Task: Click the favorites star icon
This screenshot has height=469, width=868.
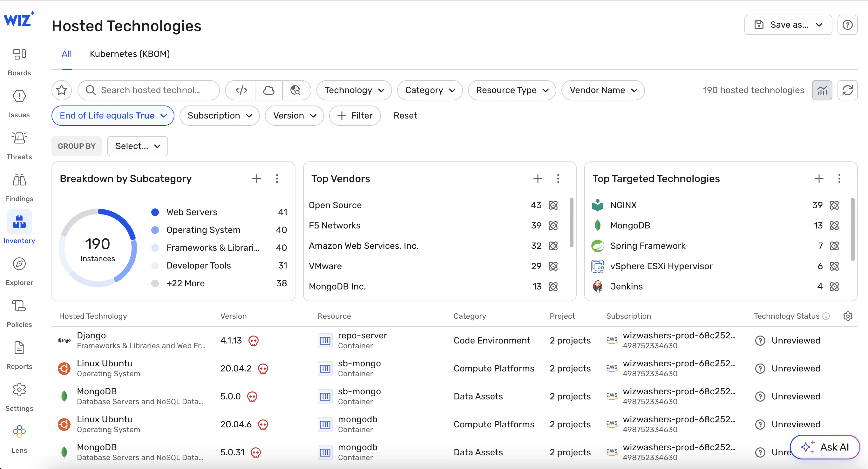Action: pos(62,90)
